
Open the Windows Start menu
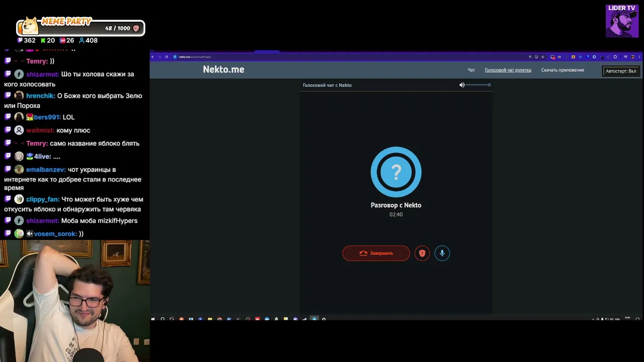[x=153, y=319]
